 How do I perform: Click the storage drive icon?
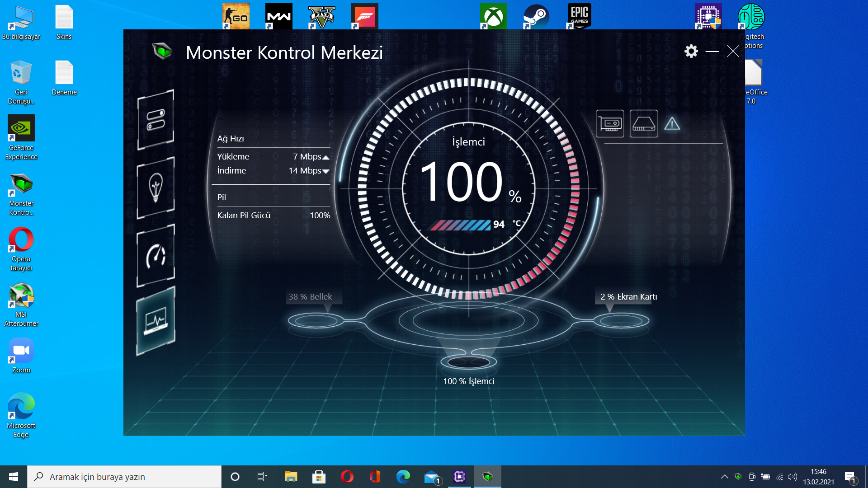click(644, 123)
